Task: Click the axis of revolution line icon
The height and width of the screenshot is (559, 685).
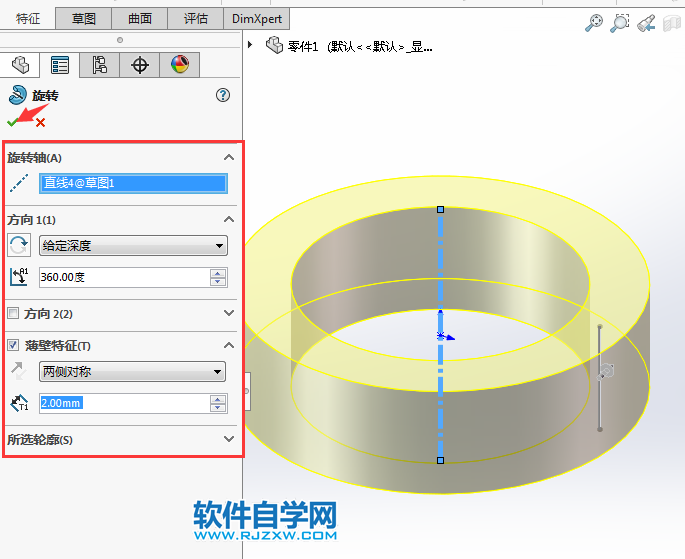Action: tap(19, 183)
